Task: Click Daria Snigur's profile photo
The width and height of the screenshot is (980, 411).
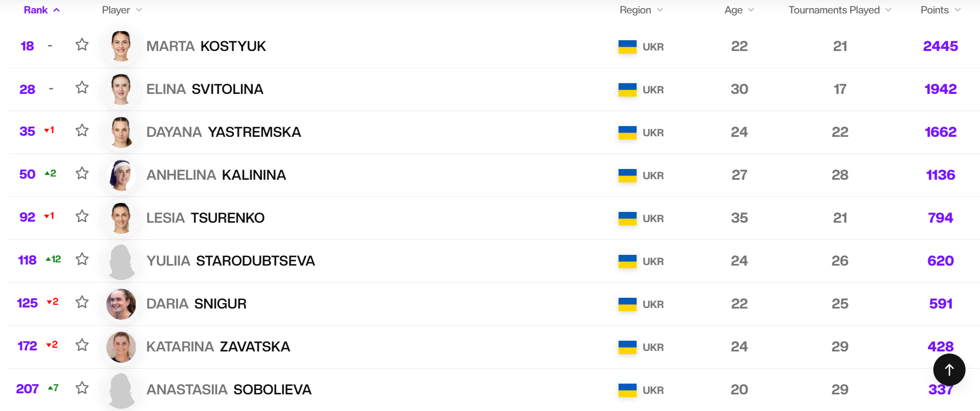Action: tap(121, 304)
